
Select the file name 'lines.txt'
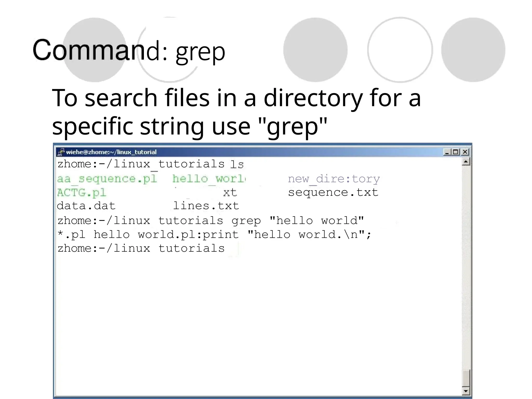click(x=206, y=206)
